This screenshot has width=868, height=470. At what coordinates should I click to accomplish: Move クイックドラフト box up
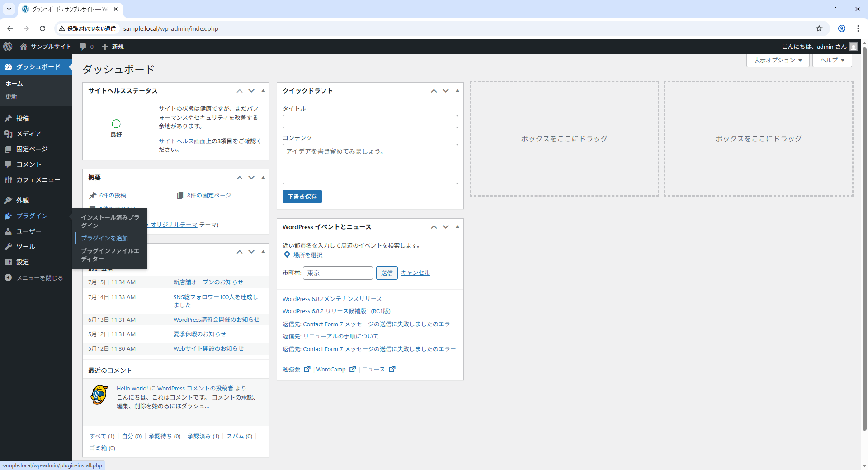[x=434, y=91]
